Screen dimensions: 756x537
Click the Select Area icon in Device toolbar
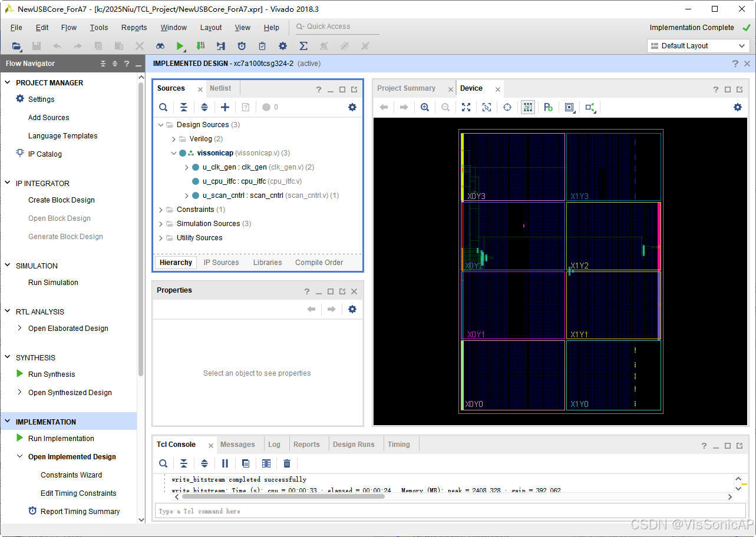pyautogui.click(x=487, y=107)
